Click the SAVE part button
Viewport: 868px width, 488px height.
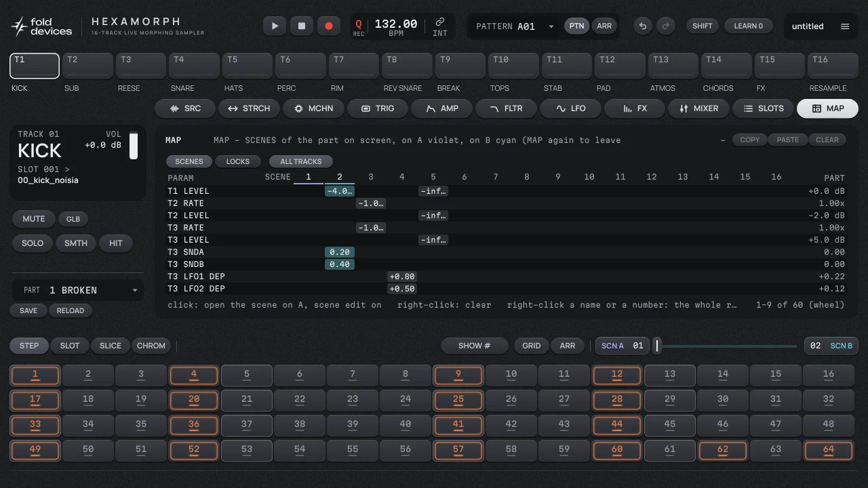coord(28,310)
